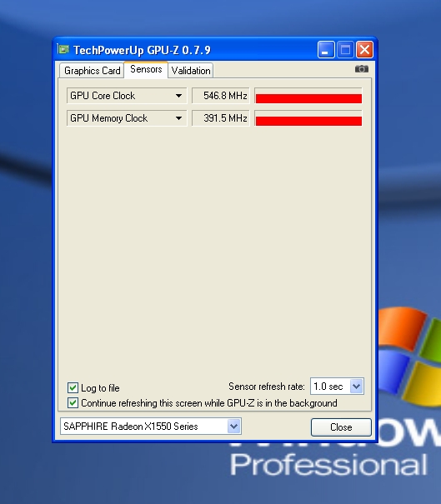Click the 546.8 MHz value field
Screen dimensions: 441x504
[x=221, y=96]
